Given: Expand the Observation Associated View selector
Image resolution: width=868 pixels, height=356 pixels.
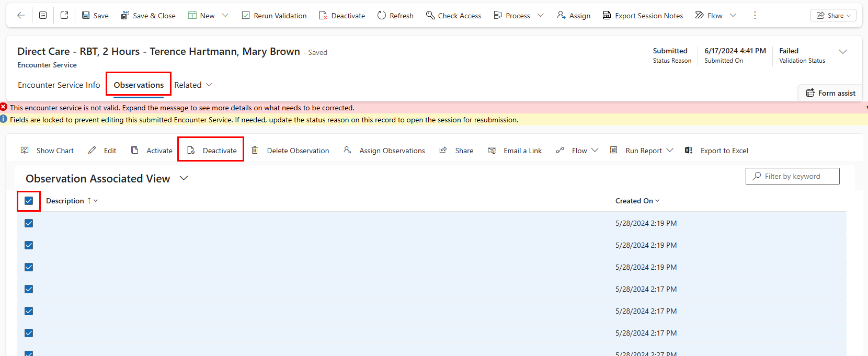Looking at the screenshot, I should tap(184, 178).
